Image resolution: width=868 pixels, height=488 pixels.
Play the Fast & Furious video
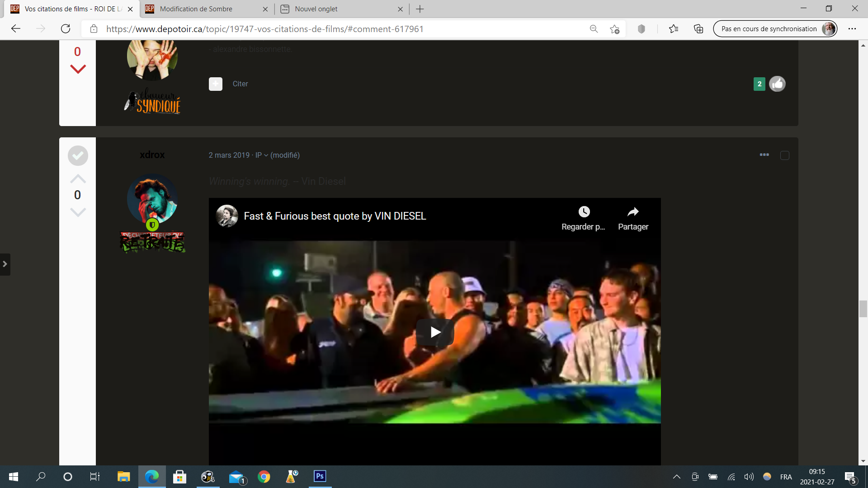click(435, 332)
